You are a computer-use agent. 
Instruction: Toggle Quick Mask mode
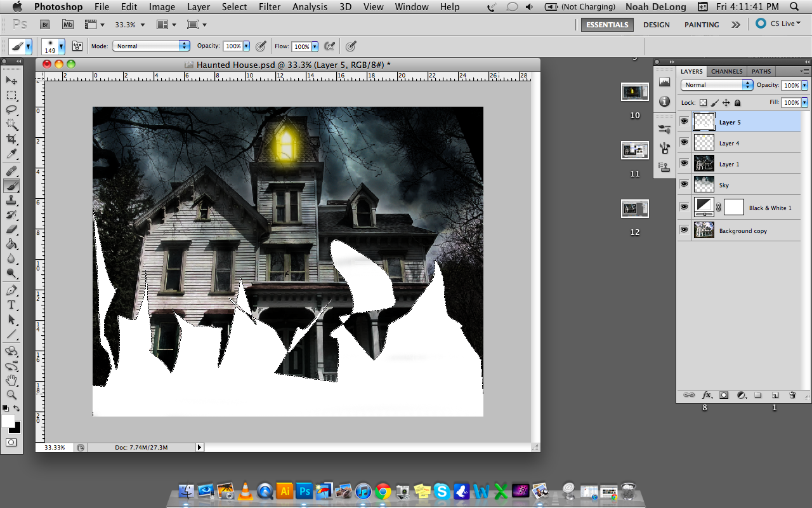click(11, 442)
